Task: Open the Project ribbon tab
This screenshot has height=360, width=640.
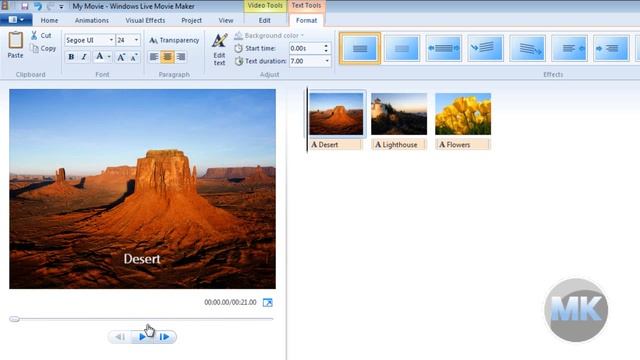Action: click(191, 20)
